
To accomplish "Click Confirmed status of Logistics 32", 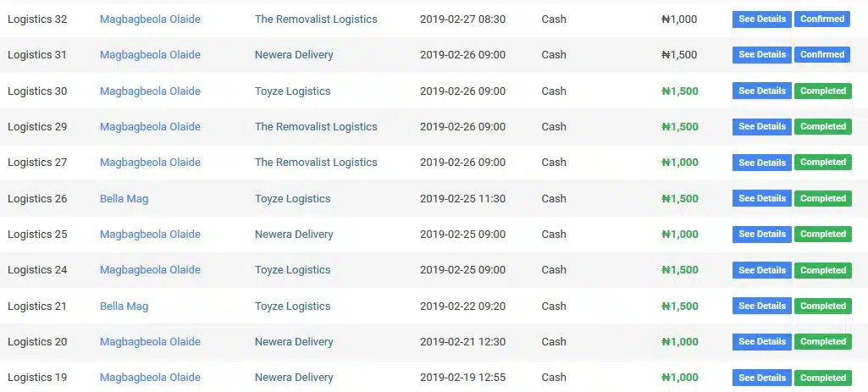I will (x=822, y=19).
